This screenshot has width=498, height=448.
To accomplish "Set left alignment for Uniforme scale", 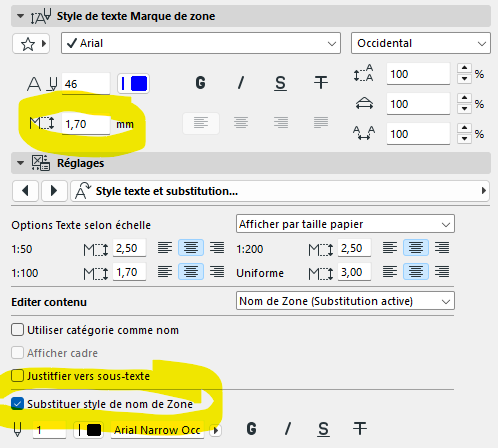I will coord(390,272).
